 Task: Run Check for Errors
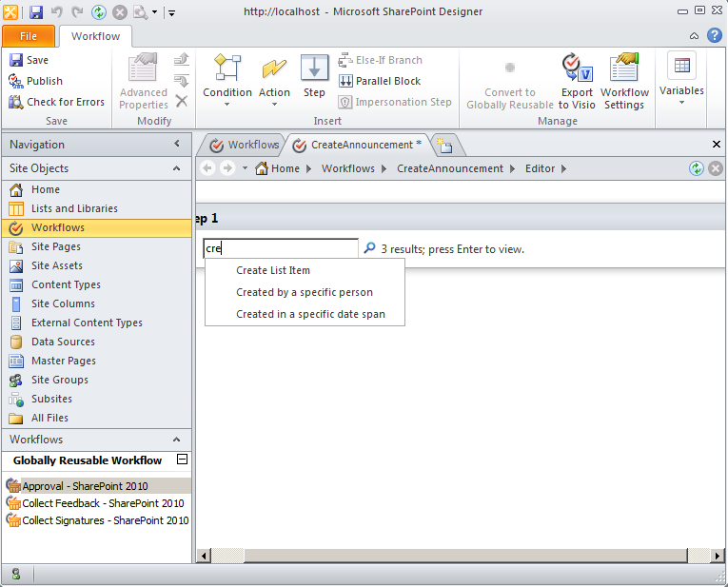tap(57, 102)
